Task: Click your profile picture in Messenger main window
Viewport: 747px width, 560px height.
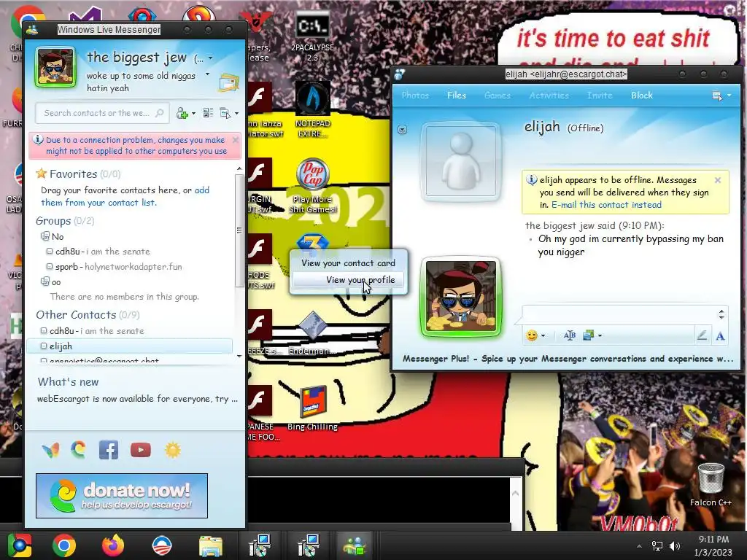Action: coord(55,67)
